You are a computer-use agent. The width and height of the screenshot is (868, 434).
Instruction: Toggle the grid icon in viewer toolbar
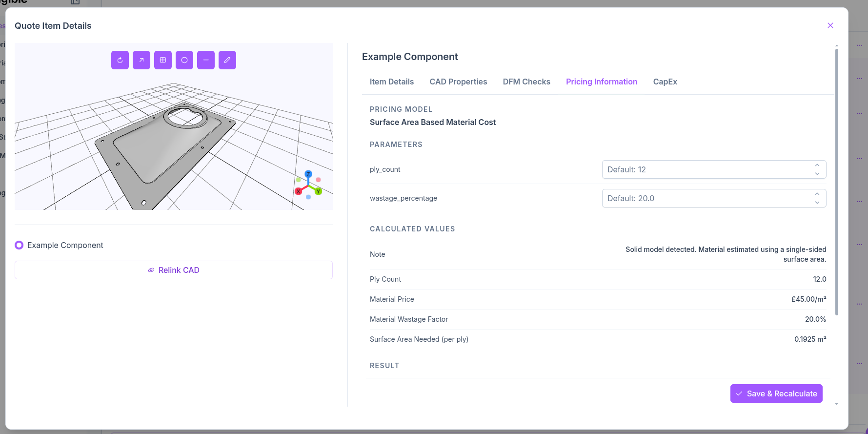163,60
